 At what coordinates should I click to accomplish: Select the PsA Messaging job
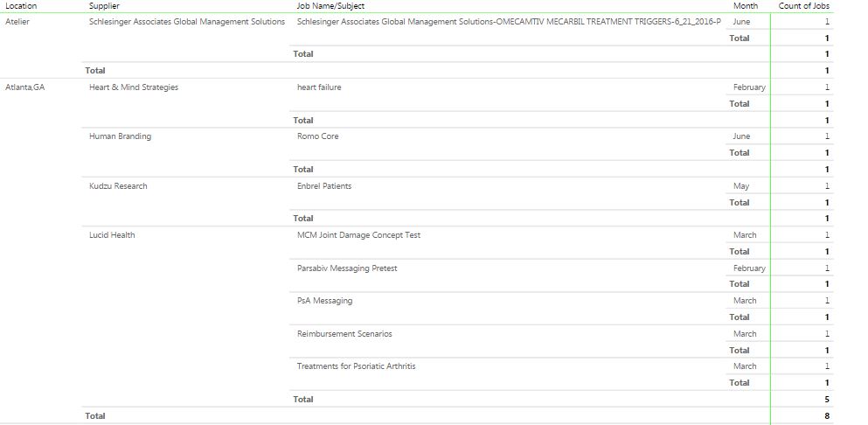click(x=324, y=300)
